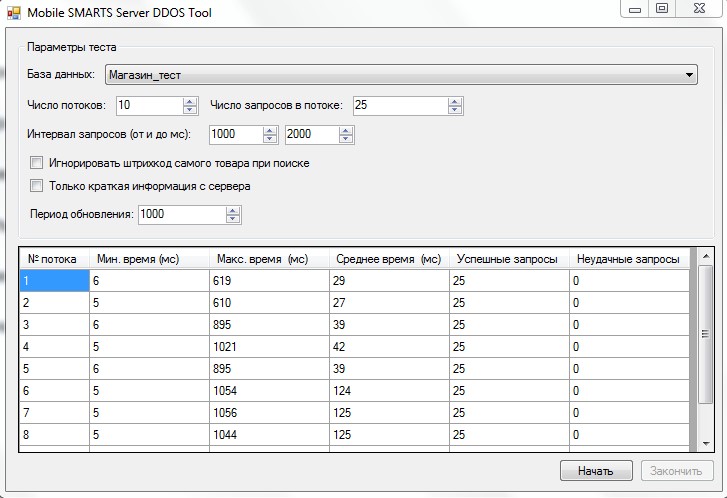727x498 pixels.
Task: Sort by Мин. время (мс) header
Action: pyautogui.click(x=149, y=259)
